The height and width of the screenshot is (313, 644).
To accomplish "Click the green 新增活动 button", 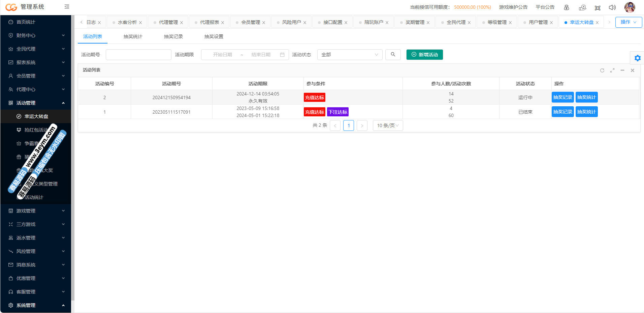I will click(424, 55).
